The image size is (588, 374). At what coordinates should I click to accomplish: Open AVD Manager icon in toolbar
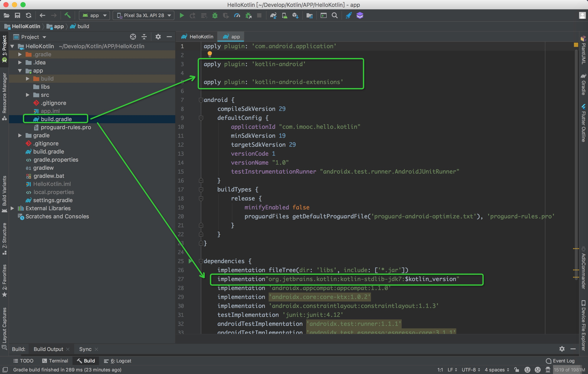point(284,15)
